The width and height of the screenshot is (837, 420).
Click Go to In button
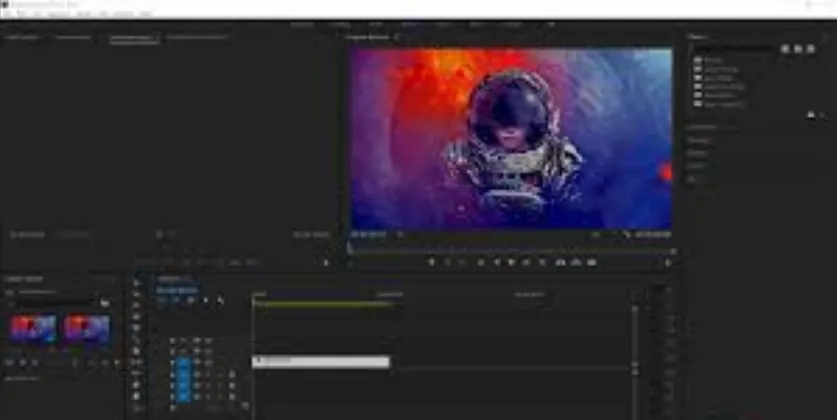tap(480, 262)
